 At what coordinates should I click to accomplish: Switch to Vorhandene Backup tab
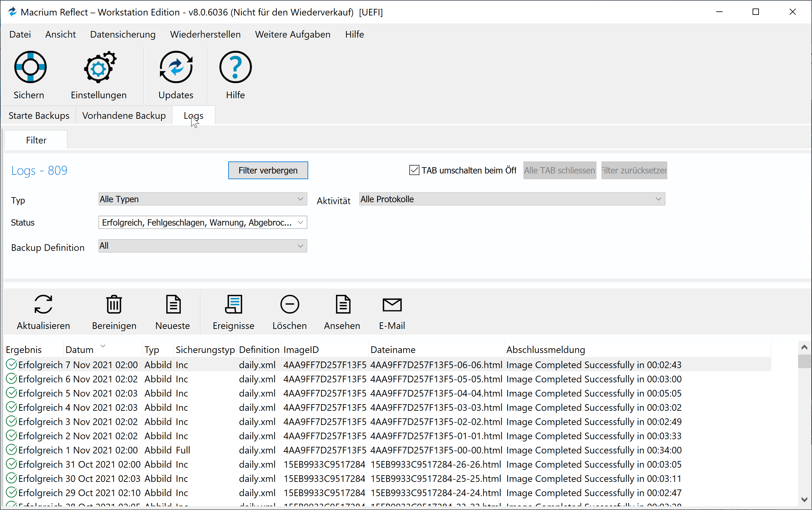pyautogui.click(x=124, y=116)
